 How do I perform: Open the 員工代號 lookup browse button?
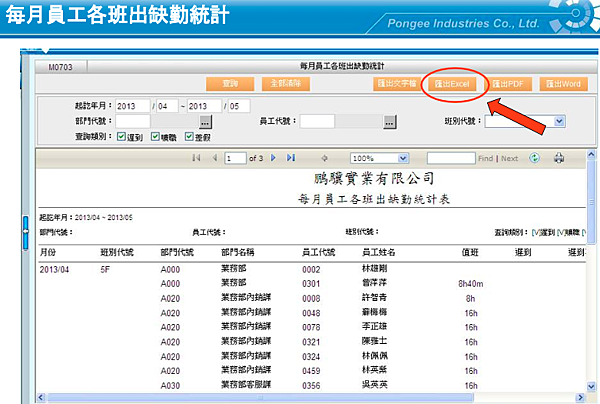390,122
